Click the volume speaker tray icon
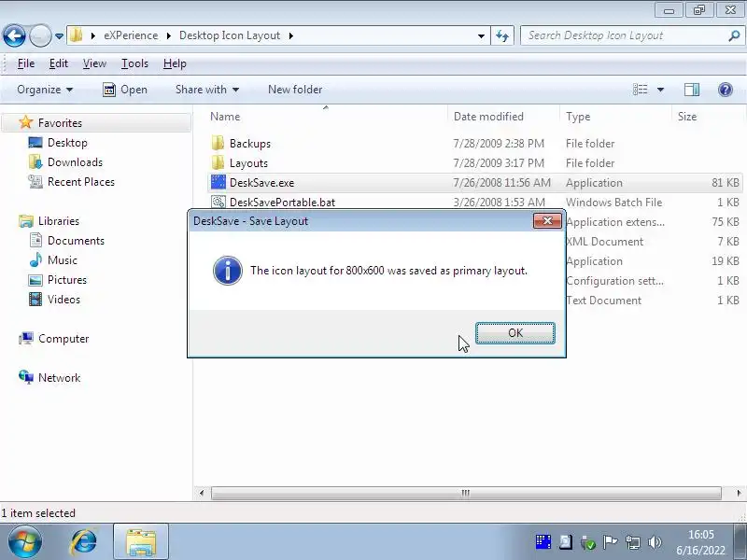Viewport: 747px width, 560px height. click(655, 542)
